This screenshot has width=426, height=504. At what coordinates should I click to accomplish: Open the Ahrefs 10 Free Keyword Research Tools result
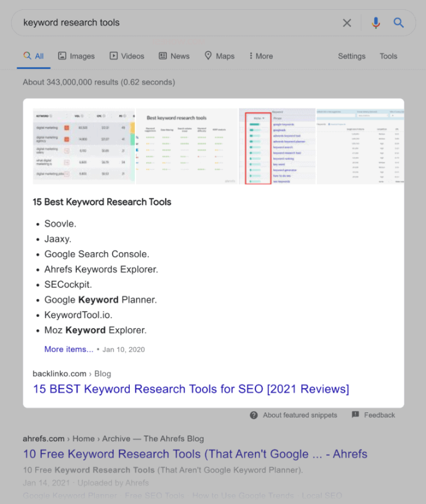tap(195, 454)
